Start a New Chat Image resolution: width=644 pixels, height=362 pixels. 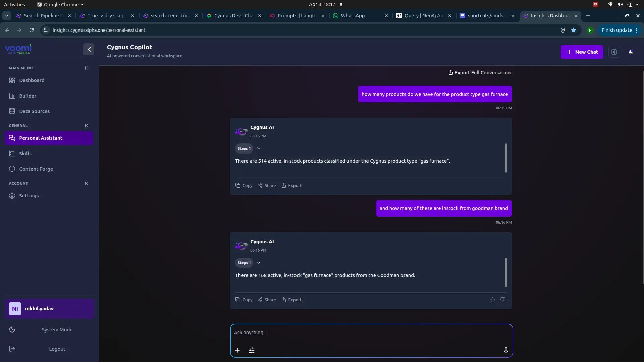pos(582,52)
